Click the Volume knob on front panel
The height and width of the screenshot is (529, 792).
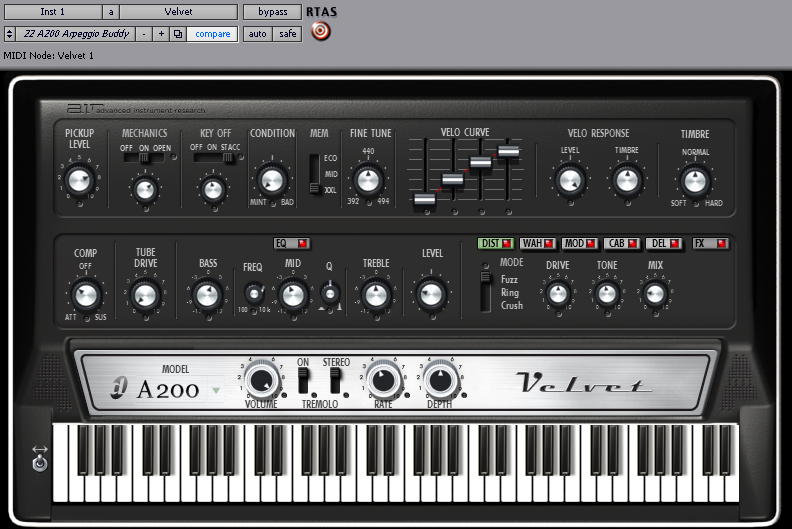(x=262, y=380)
